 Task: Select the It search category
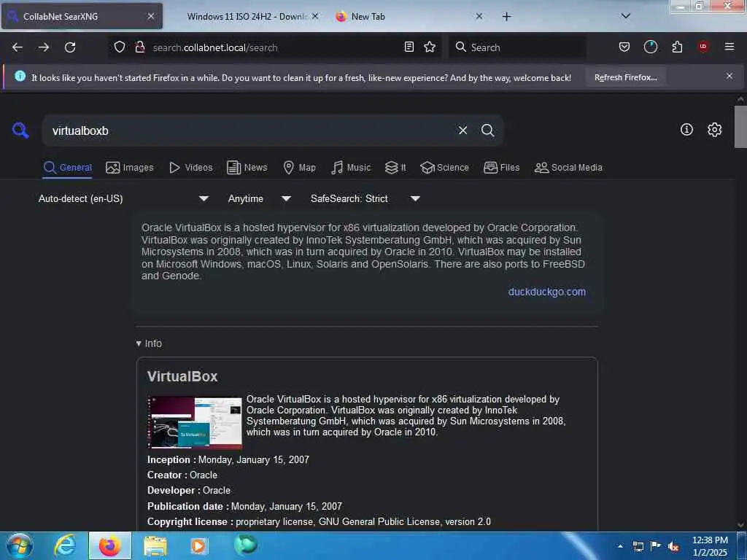click(395, 168)
